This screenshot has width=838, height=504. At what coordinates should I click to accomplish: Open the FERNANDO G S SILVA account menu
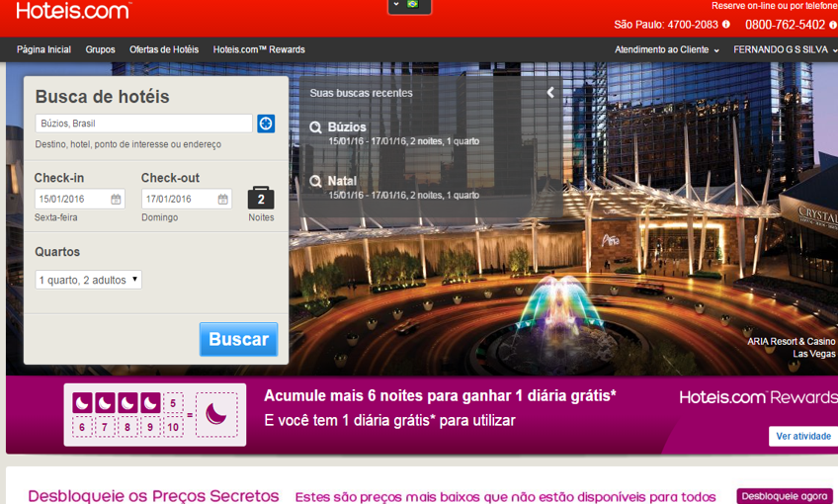point(785,49)
